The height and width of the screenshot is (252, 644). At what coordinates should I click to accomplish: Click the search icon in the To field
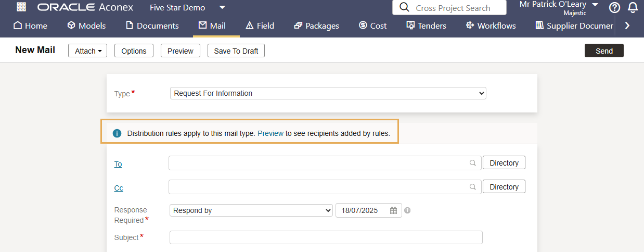(473, 163)
